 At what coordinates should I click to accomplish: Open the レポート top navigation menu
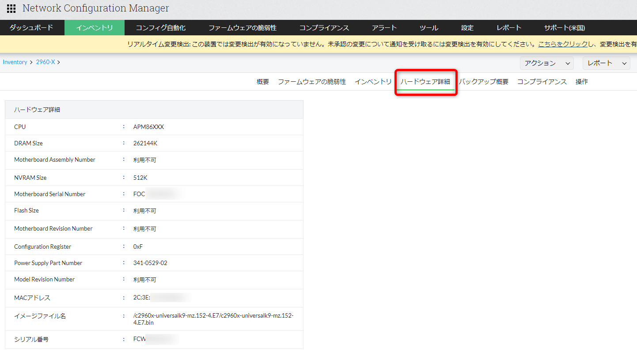(x=509, y=28)
